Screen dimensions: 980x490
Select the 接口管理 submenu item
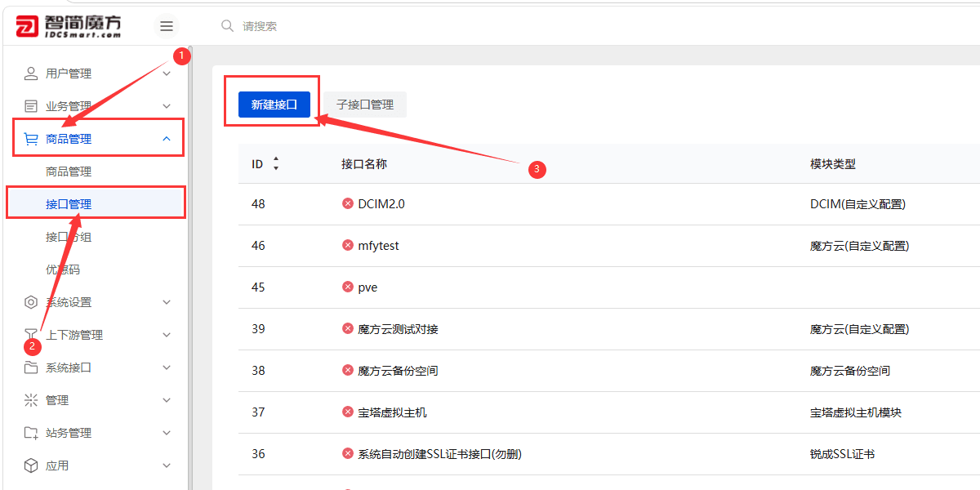[x=69, y=204]
